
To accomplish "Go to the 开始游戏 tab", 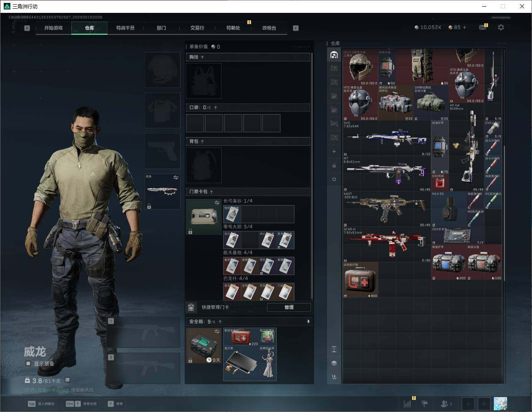I will point(54,28).
